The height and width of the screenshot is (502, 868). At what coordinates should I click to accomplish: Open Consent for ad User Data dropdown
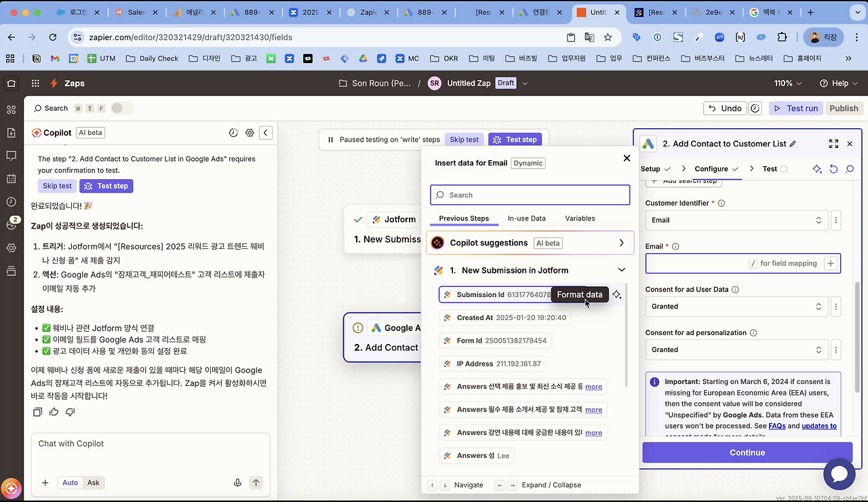736,306
